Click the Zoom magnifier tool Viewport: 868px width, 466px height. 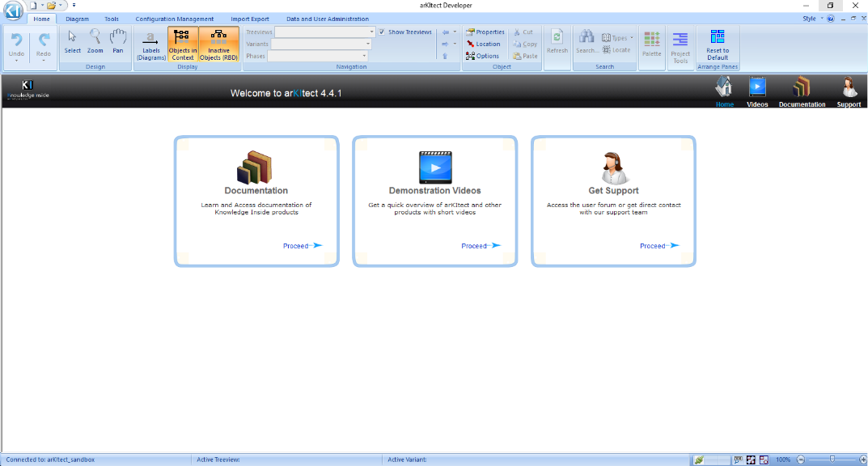pos(95,41)
